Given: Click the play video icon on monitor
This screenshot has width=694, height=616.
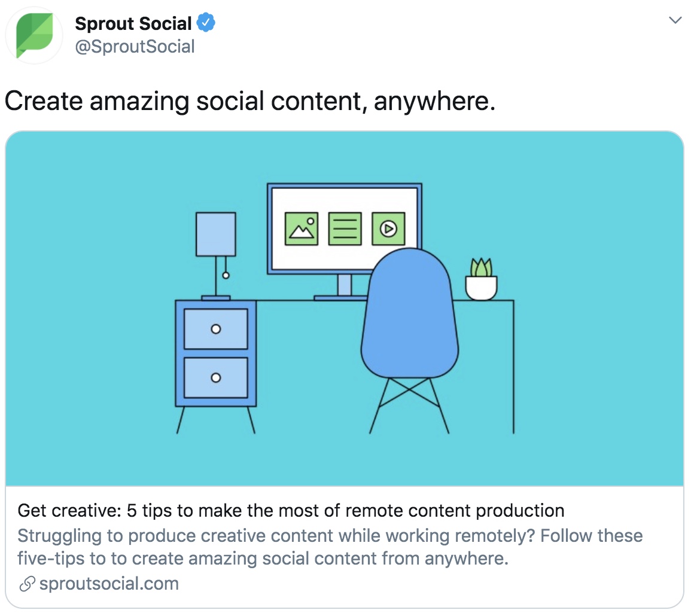Looking at the screenshot, I should click(x=389, y=228).
